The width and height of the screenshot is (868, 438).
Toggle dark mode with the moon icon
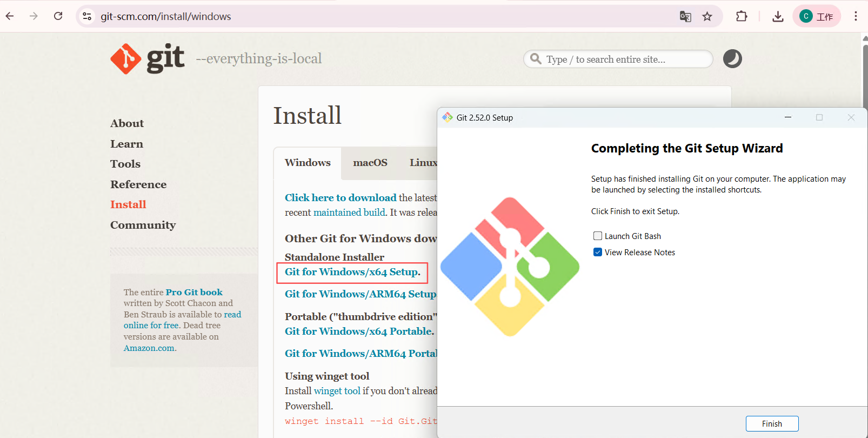(732, 58)
